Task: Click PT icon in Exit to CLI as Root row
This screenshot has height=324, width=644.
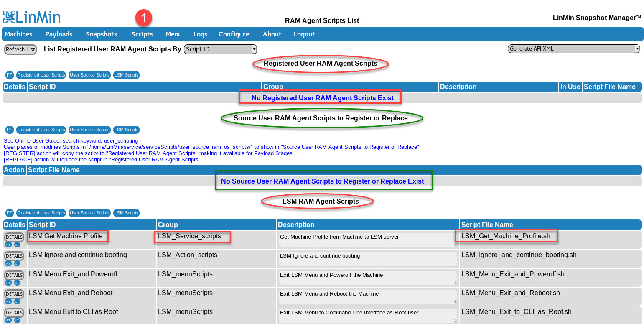Action: click(x=8, y=320)
